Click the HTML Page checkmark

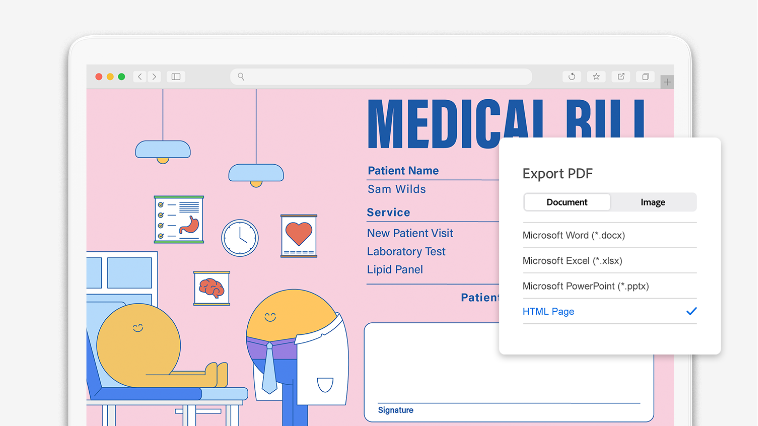click(691, 311)
